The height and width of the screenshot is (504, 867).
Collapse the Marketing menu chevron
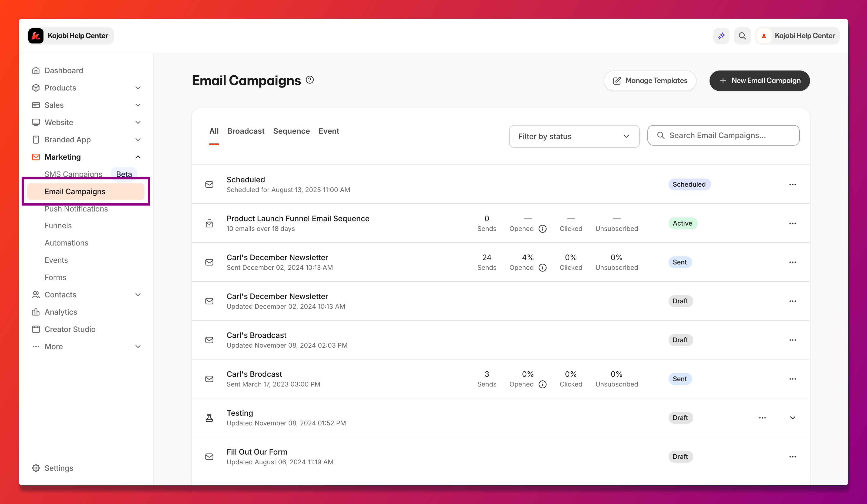point(138,157)
